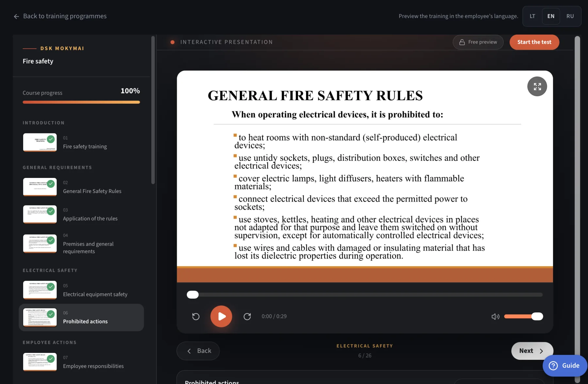Click the sidebar vertical scrollbar
The height and width of the screenshot is (384, 588).
point(153,110)
